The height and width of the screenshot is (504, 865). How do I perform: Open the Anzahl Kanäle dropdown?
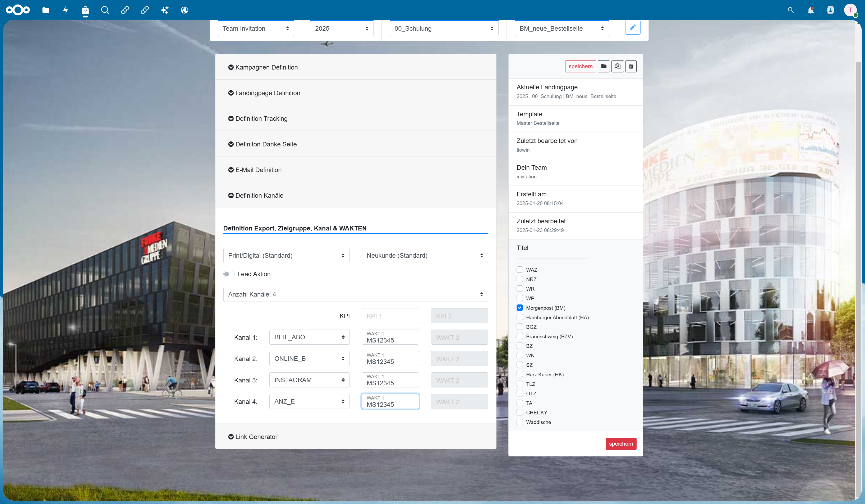coord(356,294)
